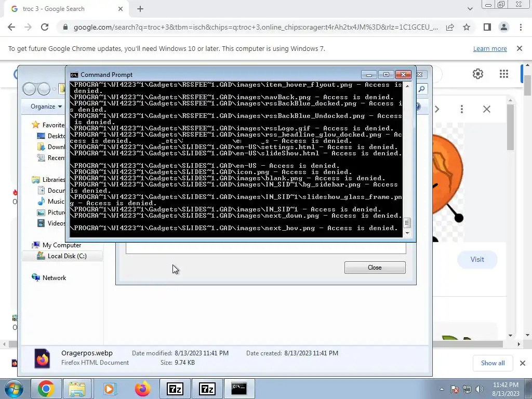This screenshot has height=399, width=532.
Task: Click the Explorer back navigation button
Action: [29, 89]
